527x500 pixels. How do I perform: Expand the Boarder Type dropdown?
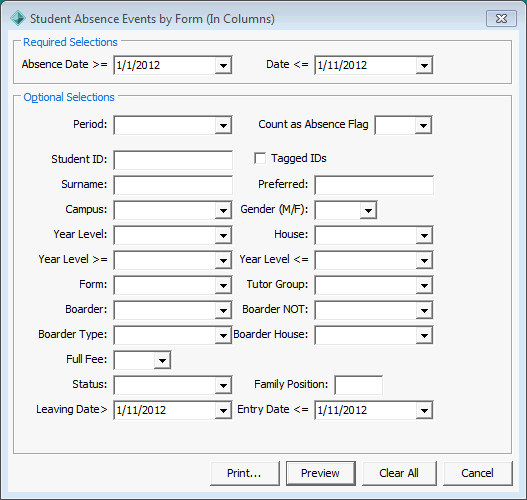pyautogui.click(x=223, y=335)
